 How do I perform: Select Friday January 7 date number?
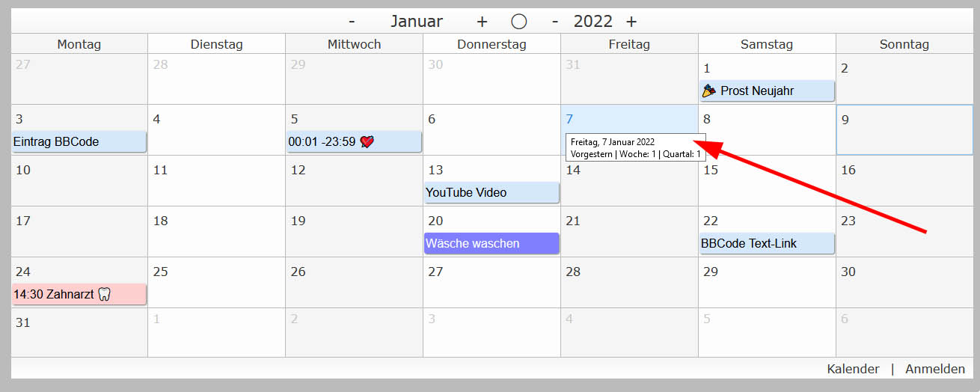570,119
